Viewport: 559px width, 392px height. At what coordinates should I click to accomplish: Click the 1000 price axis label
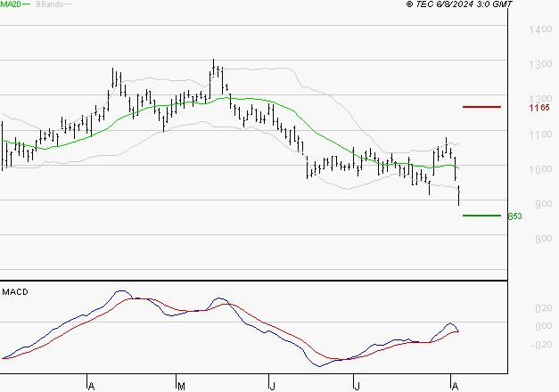(540, 169)
